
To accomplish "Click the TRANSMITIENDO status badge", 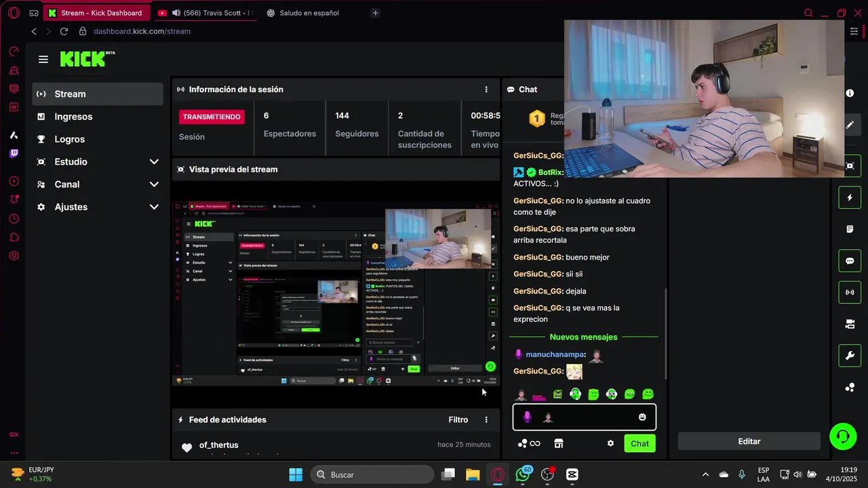I will (212, 117).
